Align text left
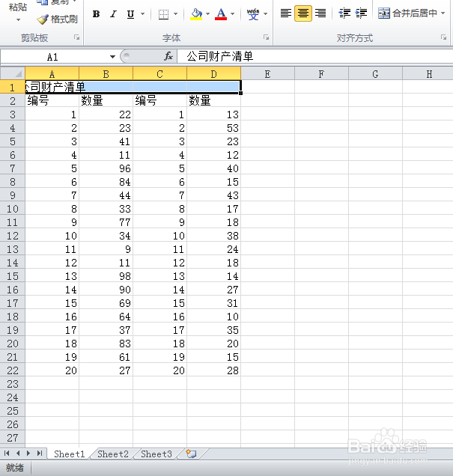The image size is (453, 476). tap(286, 13)
